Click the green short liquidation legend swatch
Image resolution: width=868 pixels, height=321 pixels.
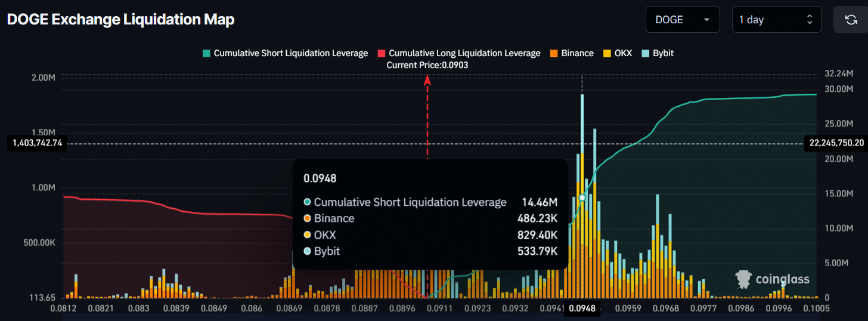[206, 53]
